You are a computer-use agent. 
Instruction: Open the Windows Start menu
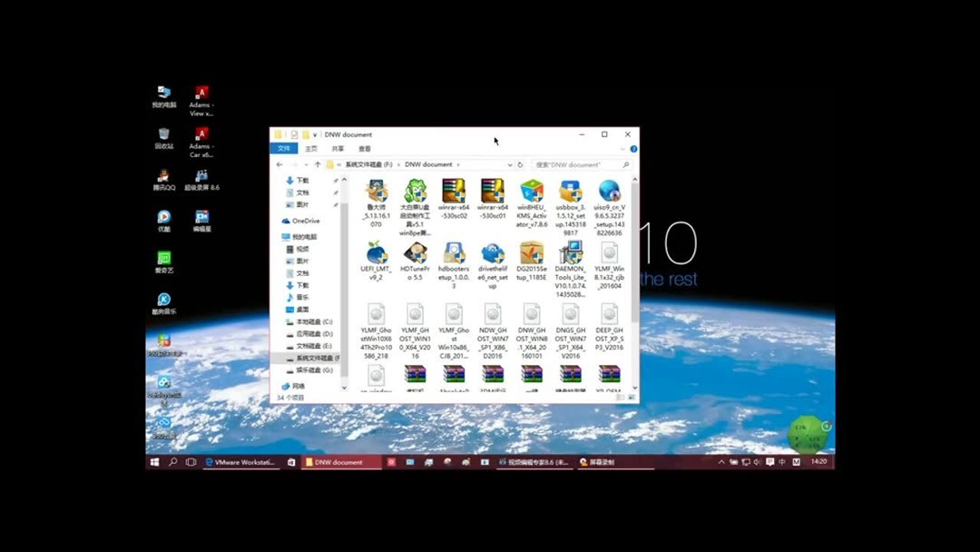point(154,462)
